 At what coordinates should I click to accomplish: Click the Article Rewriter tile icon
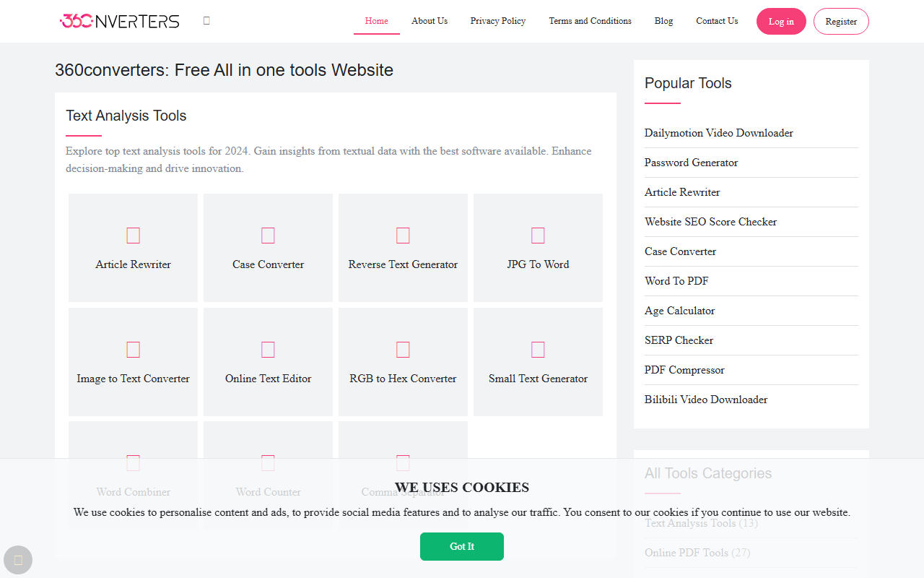tap(133, 236)
